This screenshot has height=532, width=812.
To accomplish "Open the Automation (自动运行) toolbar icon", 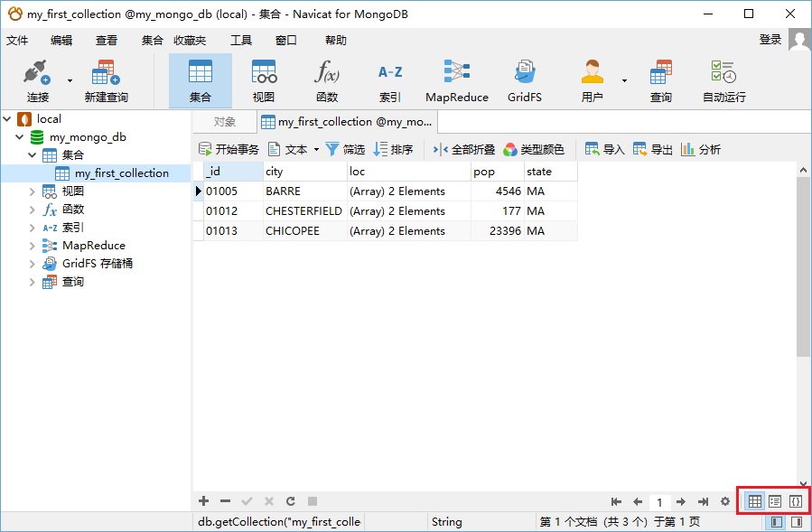I will [x=724, y=80].
